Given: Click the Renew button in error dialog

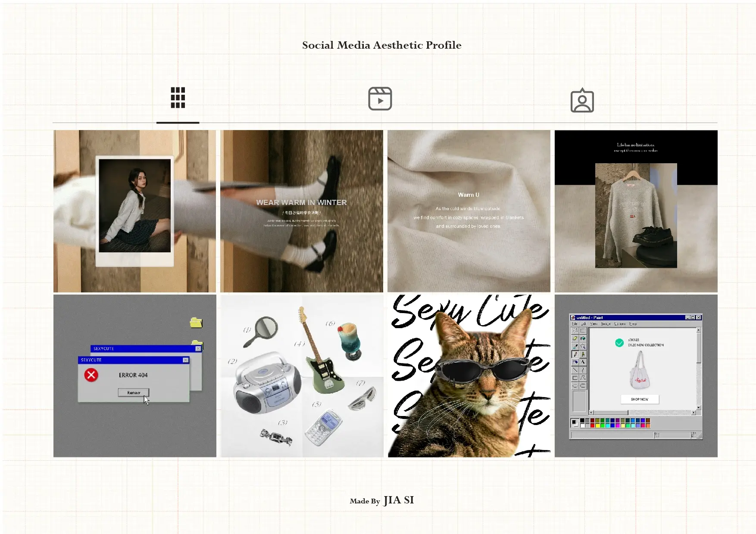Looking at the screenshot, I should [x=134, y=393].
